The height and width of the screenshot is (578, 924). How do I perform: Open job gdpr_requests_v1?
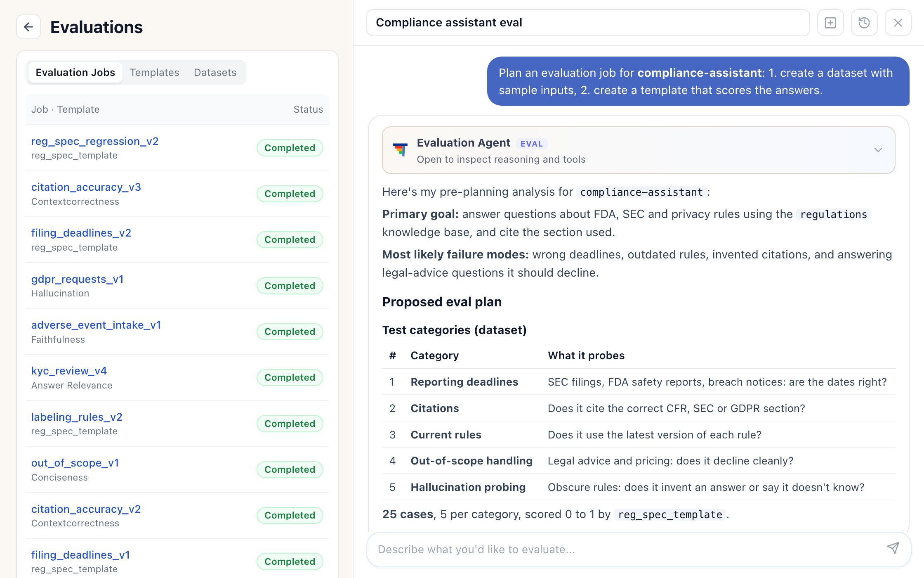(78, 279)
